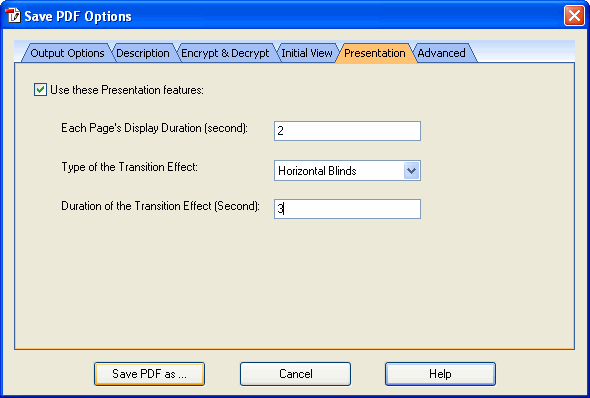Click the 'Use these Presentation features:' label text
Viewport: 590px width, 398px height.
[127, 90]
